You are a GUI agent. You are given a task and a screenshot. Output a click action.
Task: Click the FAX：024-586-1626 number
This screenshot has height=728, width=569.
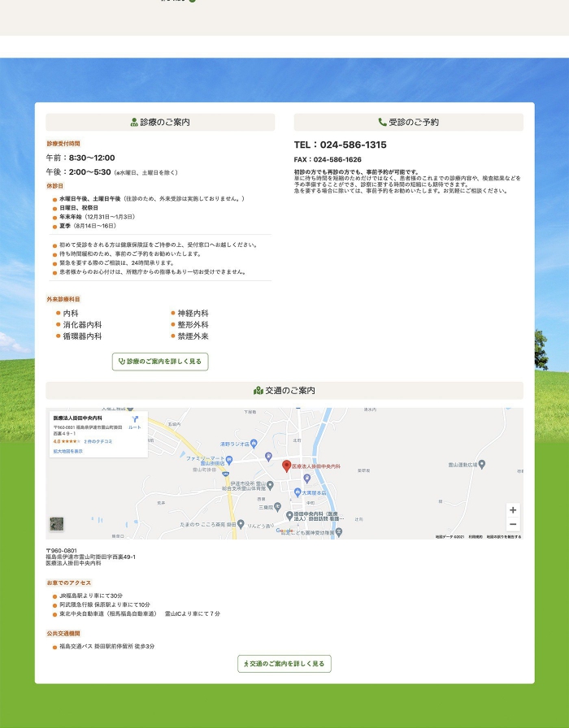click(x=328, y=160)
